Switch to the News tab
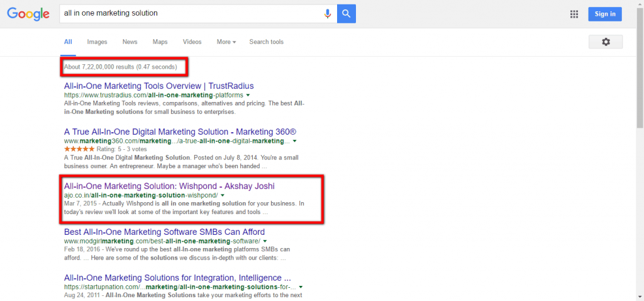Screen dimensions: 644x301 tap(130, 42)
